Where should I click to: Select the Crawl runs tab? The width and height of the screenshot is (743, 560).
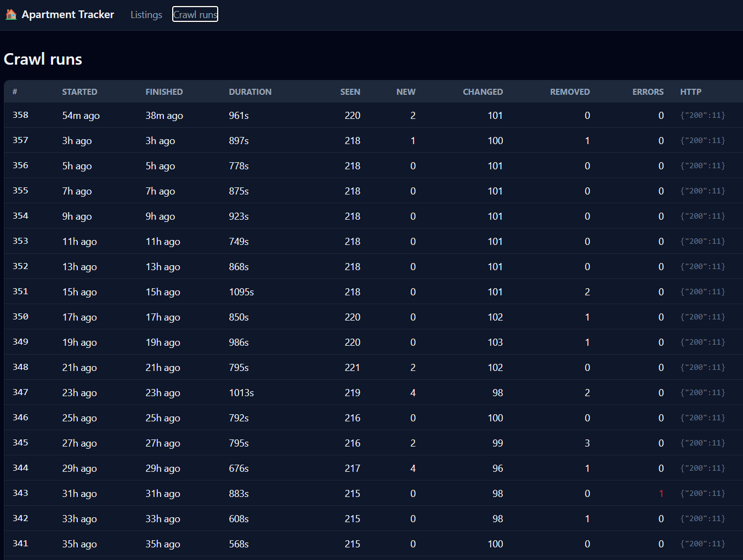[195, 15]
